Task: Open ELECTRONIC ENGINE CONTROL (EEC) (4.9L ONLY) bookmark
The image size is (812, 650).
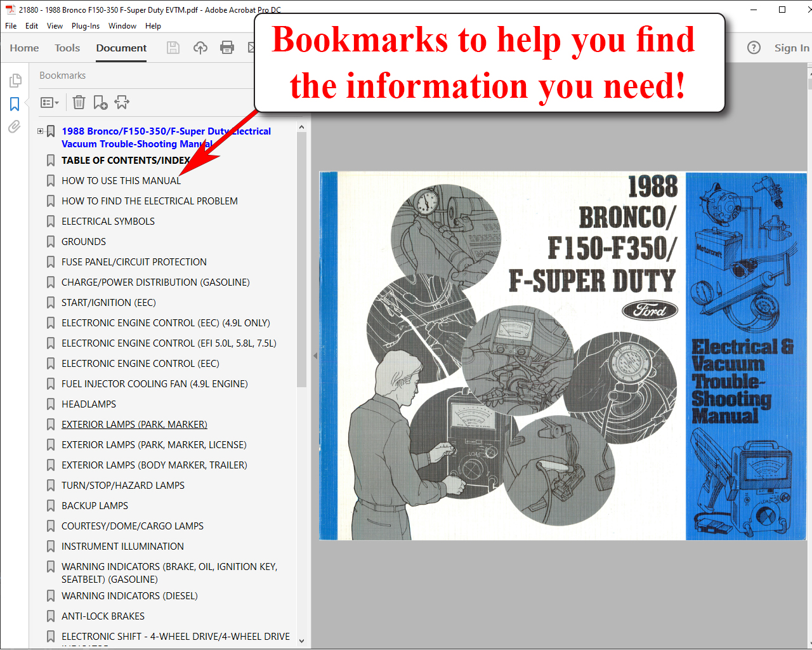Action: click(x=166, y=323)
